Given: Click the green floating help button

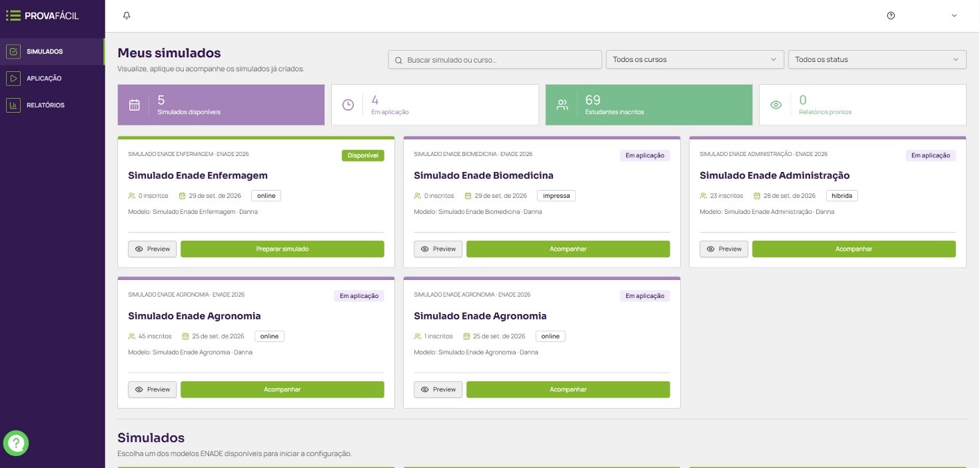Looking at the screenshot, I should tap(16, 443).
